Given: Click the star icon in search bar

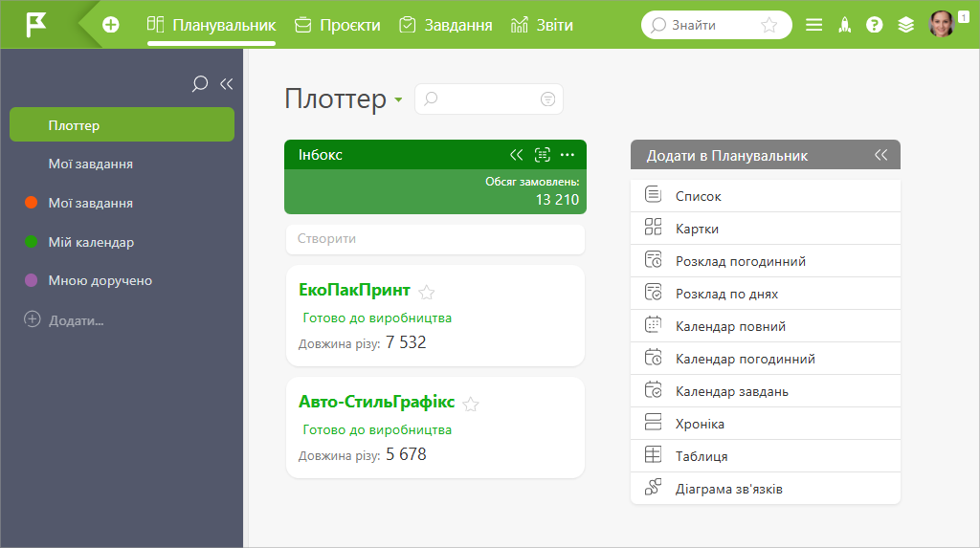Looking at the screenshot, I should [x=768, y=25].
